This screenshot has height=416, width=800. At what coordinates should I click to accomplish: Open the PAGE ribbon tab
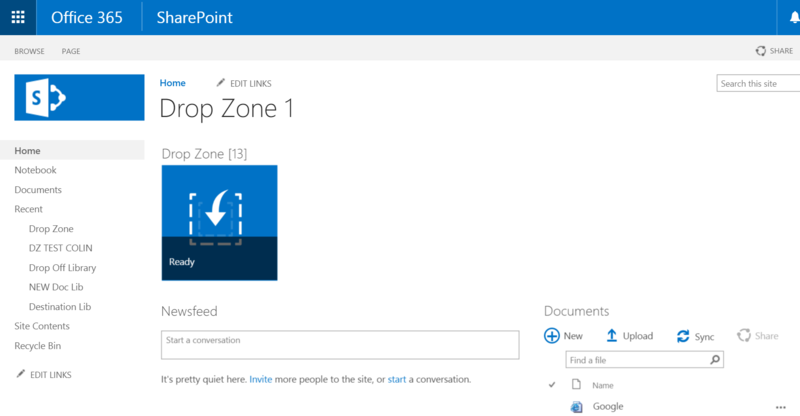71,51
